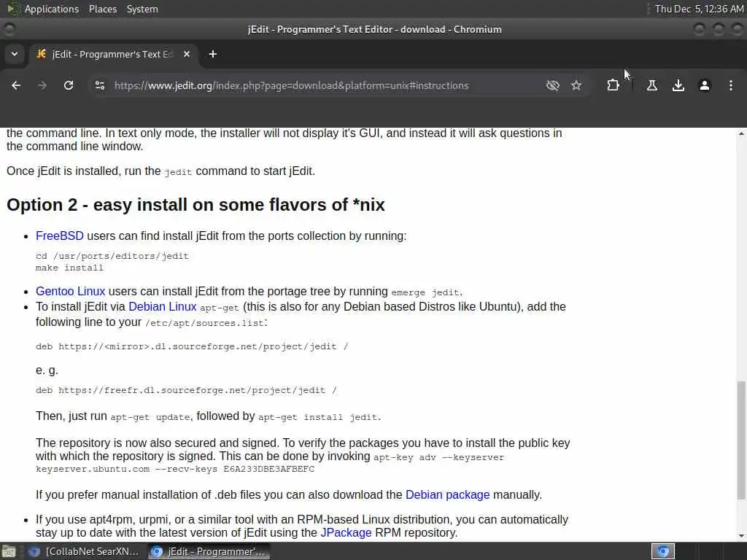Follow the FreeBSD link

tap(60, 236)
